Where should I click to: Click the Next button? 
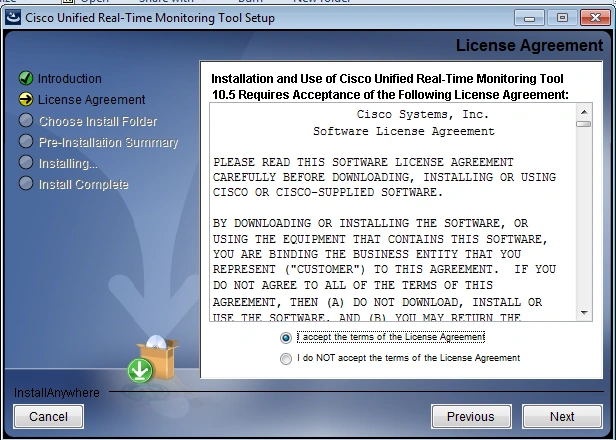(562, 416)
